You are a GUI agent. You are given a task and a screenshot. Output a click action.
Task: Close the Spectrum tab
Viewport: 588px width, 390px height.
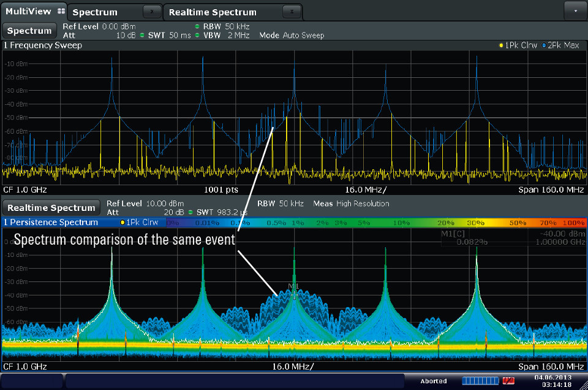coord(151,12)
